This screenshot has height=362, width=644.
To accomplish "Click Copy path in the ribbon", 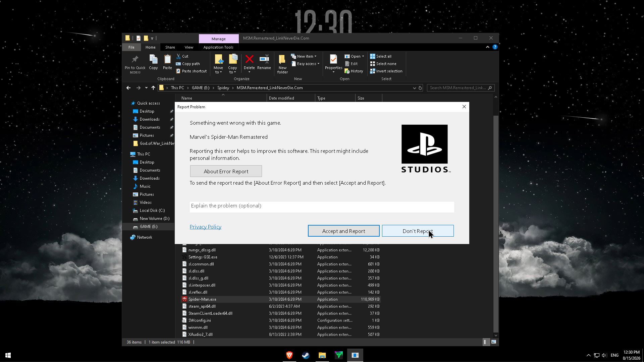I will click(188, 64).
